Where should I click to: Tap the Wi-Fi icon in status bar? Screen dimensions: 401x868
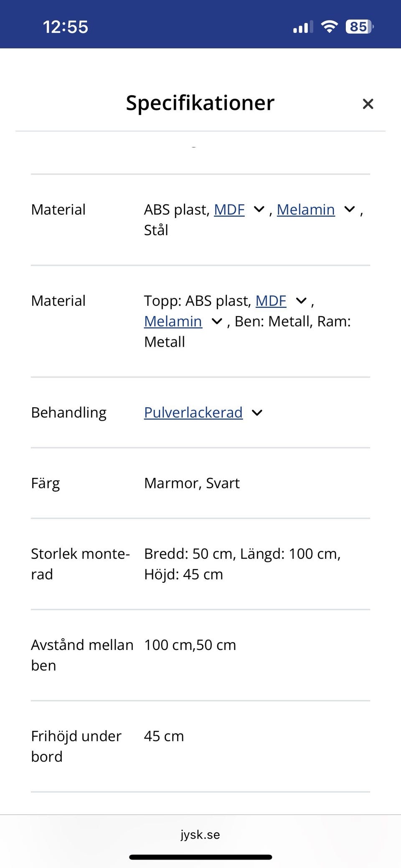[x=329, y=27]
